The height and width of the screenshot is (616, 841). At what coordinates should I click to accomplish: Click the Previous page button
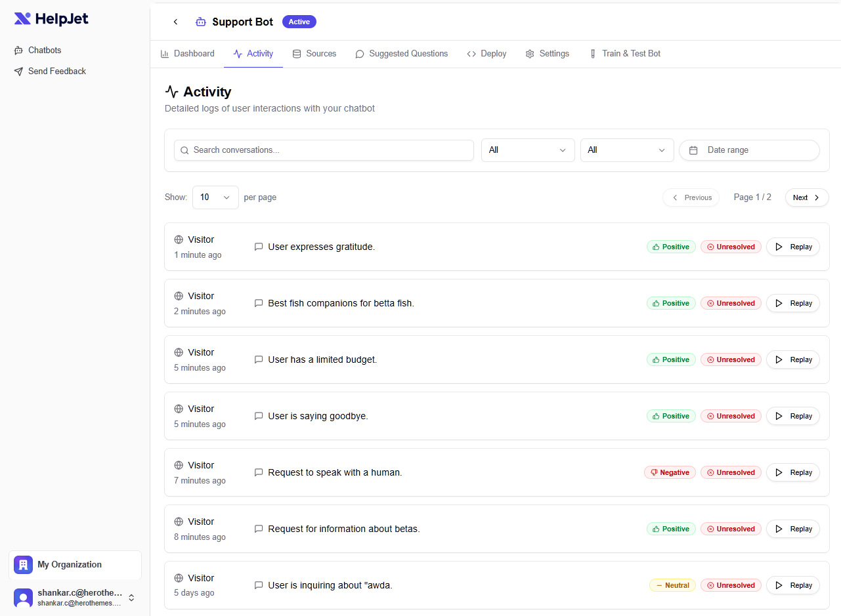[x=691, y=197]
